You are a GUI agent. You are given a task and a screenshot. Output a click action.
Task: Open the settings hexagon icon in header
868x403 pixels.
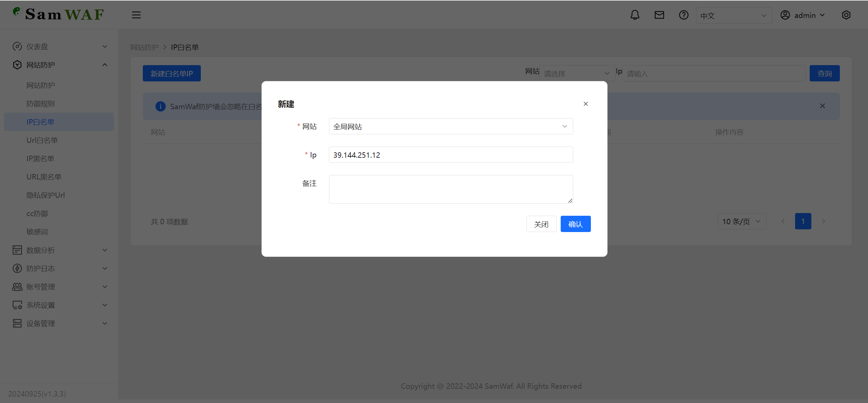pyautogui.click(x=846, y=15)
